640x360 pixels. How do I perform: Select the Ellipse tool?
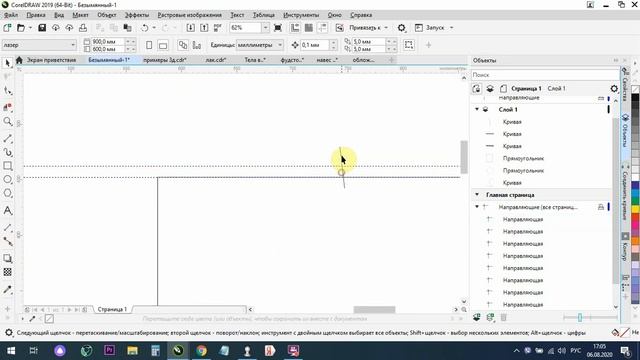(7, 180)
